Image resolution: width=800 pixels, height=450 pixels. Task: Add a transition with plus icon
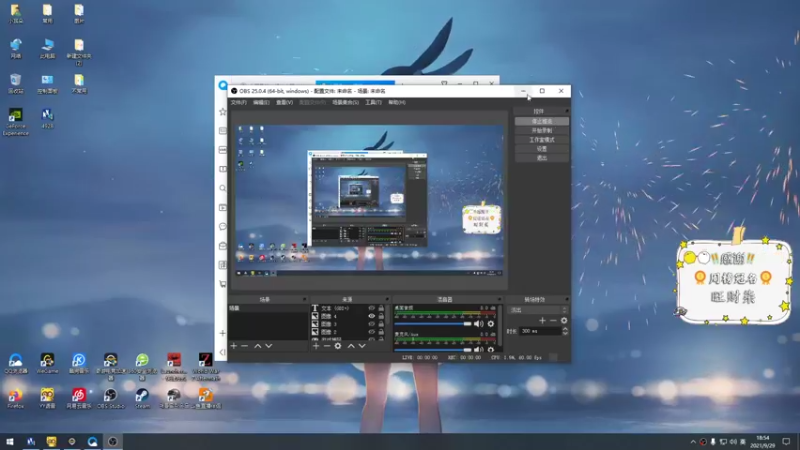[542, 320]
